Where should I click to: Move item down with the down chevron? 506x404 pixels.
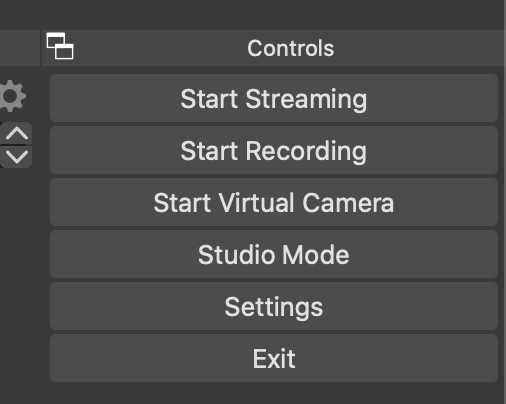pos(16,157)
